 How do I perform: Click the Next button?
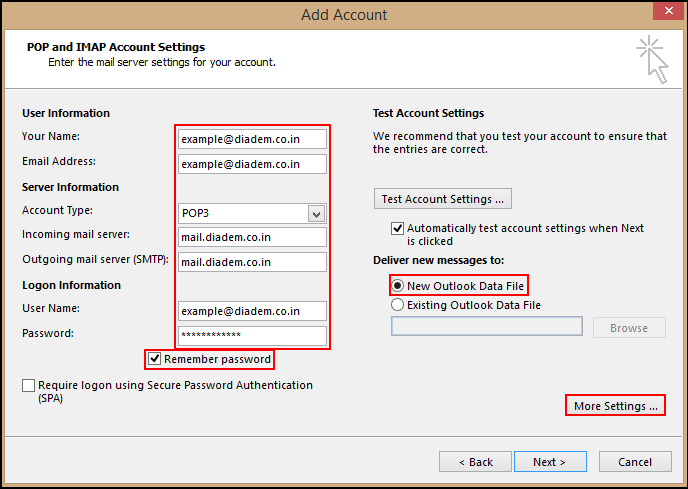click(549, 462)
